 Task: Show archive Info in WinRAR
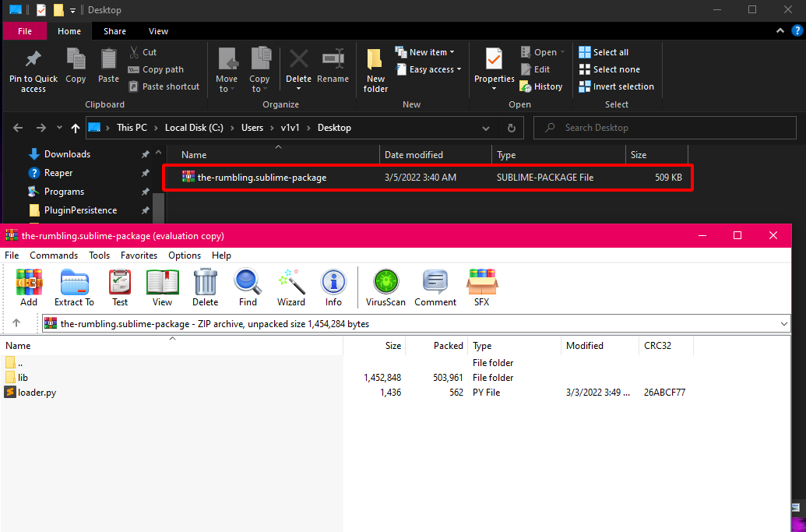333,287
